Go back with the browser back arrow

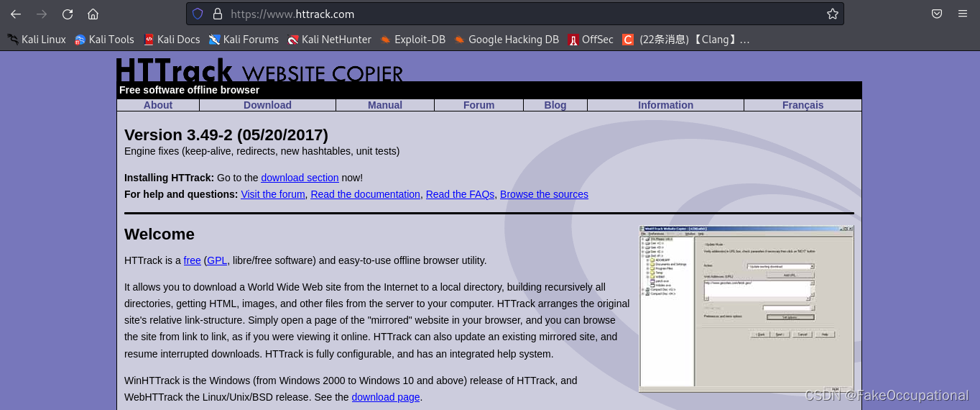point(15,14)
